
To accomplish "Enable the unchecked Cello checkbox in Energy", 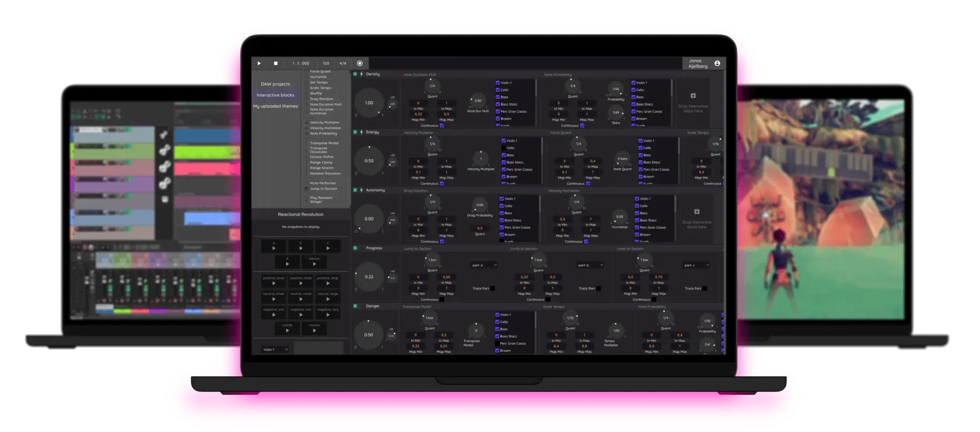I will pyautogui.click(x=504, y=148).
